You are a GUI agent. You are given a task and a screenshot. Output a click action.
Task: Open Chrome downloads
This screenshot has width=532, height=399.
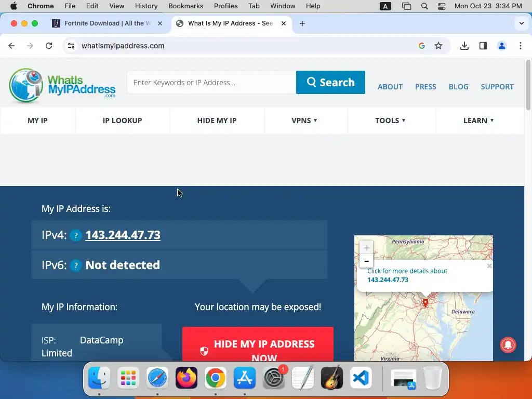(x=464, y=46)
